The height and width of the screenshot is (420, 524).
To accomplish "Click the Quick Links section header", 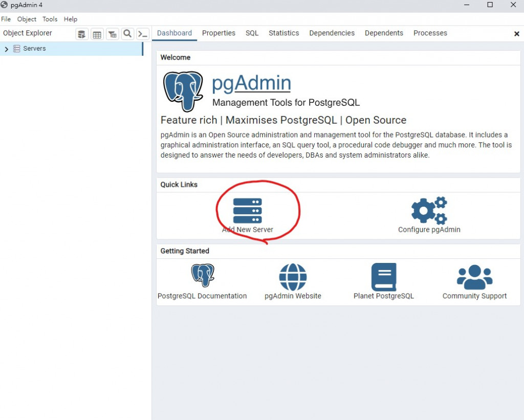I will [179, 185].
